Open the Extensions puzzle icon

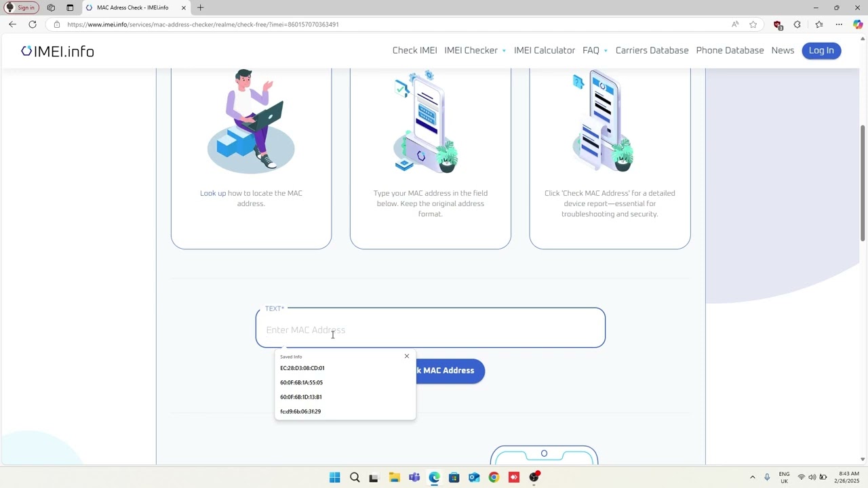pos(797,24)
